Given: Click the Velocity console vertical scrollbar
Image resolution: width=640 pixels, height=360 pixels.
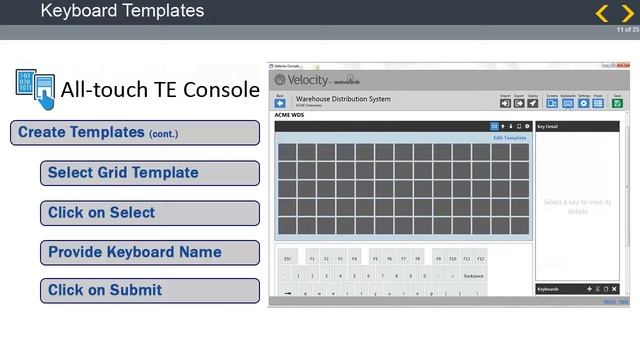Looking at the screenshot, I should (x=627, y=186).
